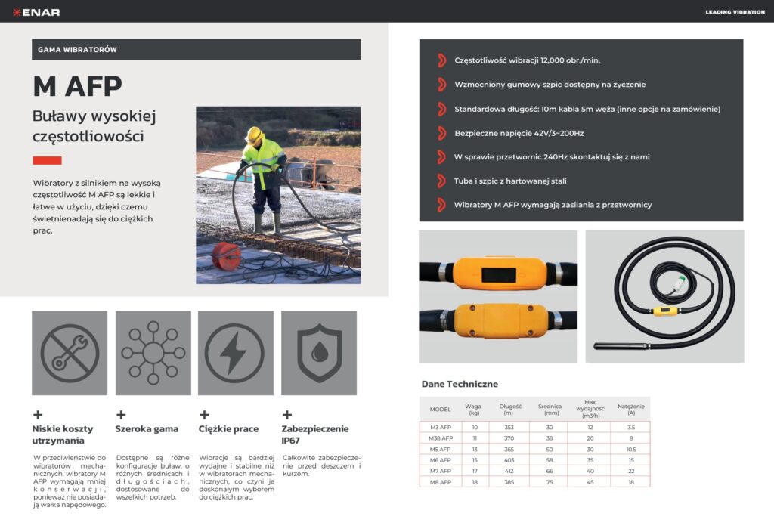Viewport: 774px width, 532px height.
Task: Click the chevron bullet beside Częstotliwość wibracji
Action: pyautogui.click(x=441, y=60)
